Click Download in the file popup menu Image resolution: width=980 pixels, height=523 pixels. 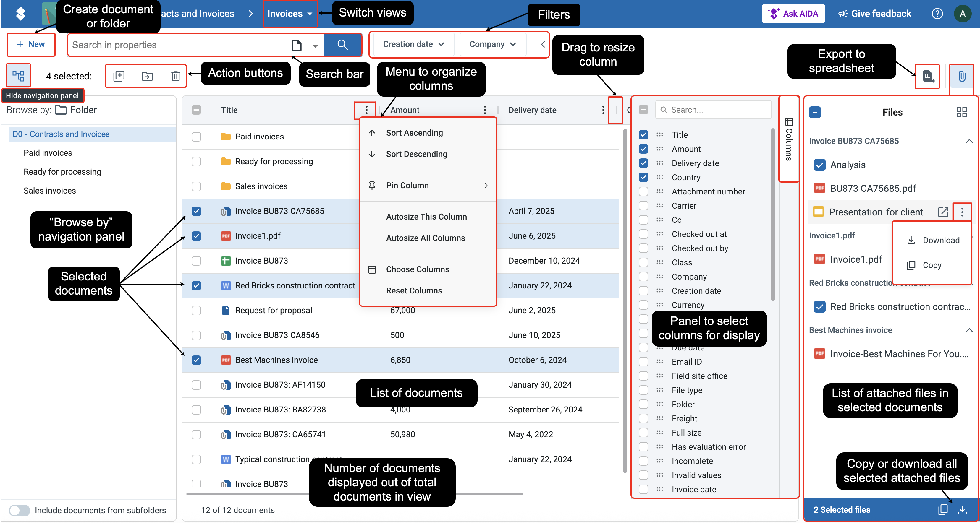click(932, 240)
